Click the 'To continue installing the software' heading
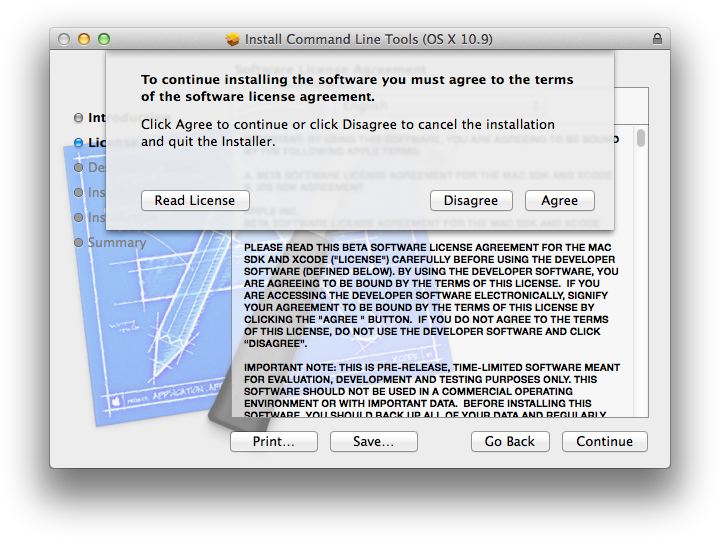The image size is (719, 539). point(357,88)
